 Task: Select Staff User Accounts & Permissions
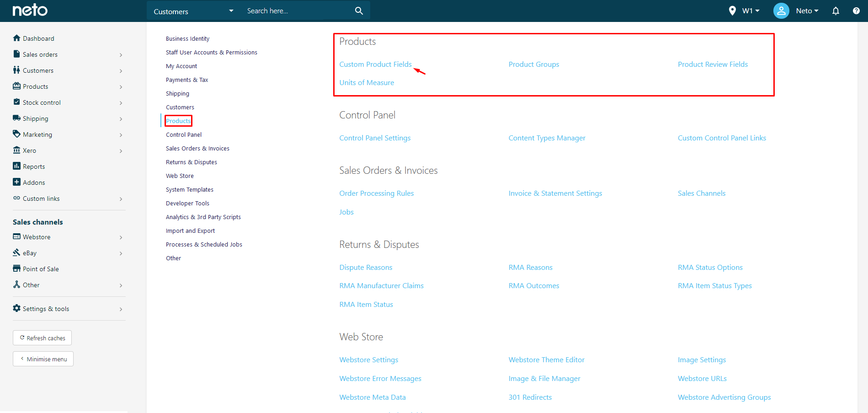[x=212, y=52]
